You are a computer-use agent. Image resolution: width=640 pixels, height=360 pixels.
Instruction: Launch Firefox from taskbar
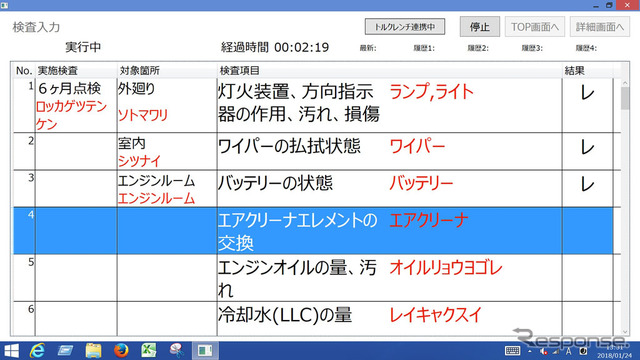[121, 351]
